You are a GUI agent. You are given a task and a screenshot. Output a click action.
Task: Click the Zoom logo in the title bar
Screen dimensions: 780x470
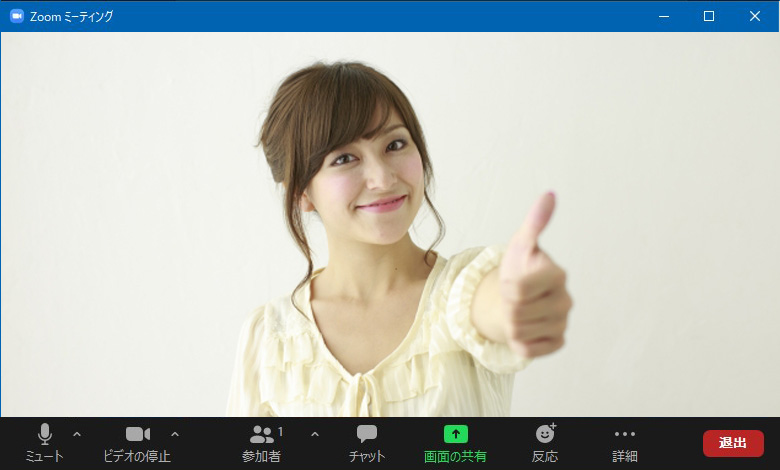click(x=16, y=16)
